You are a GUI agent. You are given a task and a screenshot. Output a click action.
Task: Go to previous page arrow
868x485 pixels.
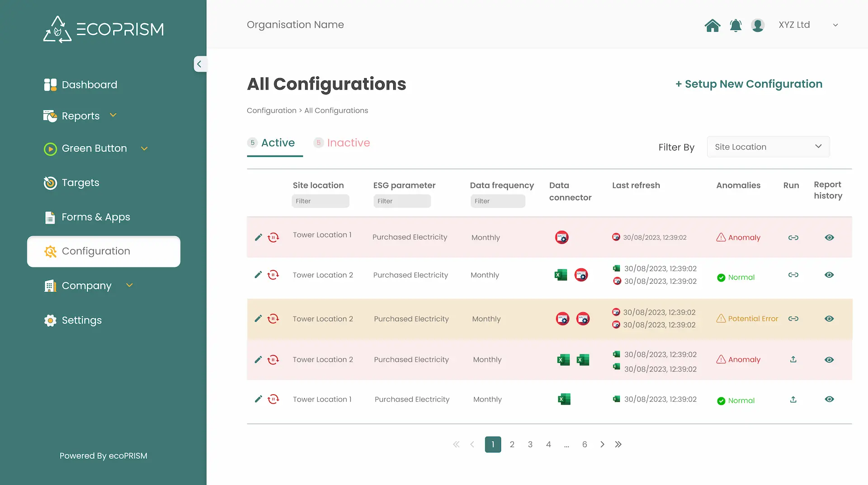[472, 444]
